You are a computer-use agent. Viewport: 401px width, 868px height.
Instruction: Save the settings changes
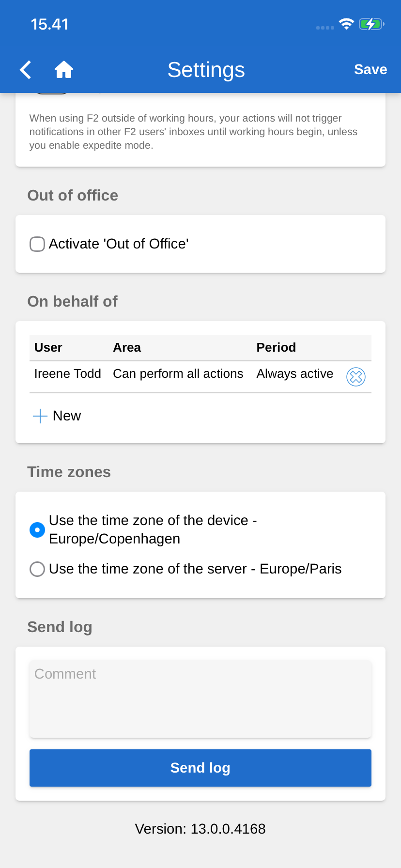[370, 70]
